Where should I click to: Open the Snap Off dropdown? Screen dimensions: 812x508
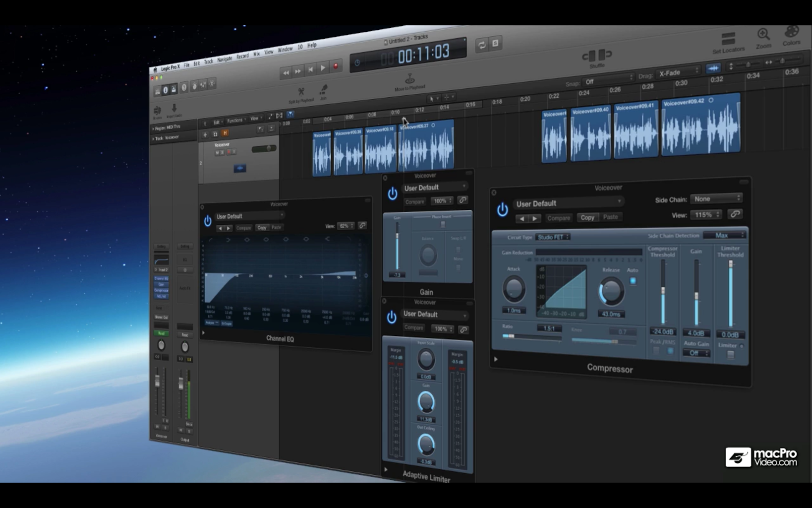[x=608, y=80]
